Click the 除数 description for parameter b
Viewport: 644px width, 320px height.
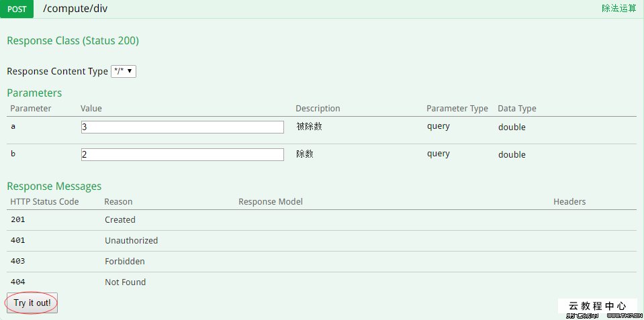click(305, 154)
